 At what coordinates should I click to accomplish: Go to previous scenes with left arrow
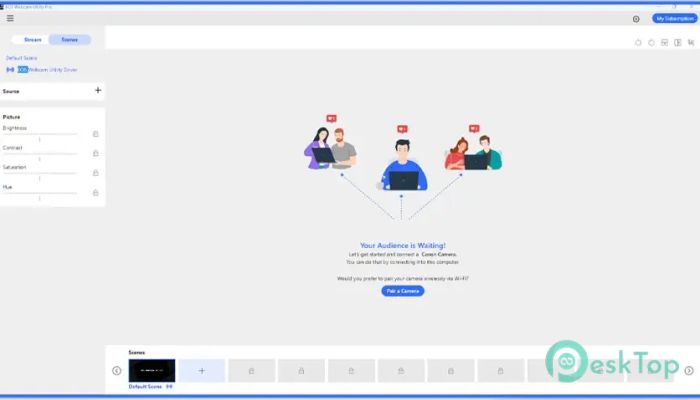pyautogui.click(x=117, y=371)
